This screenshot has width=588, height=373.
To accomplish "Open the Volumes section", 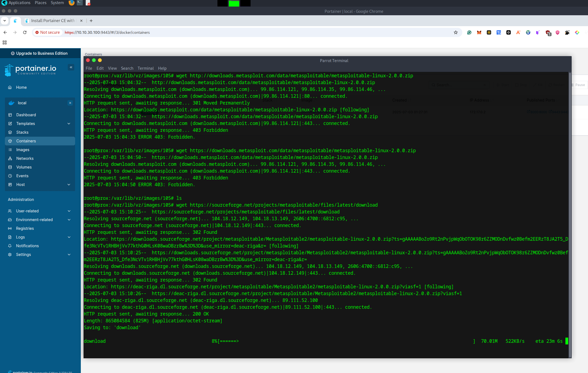I will coord(24,167).
